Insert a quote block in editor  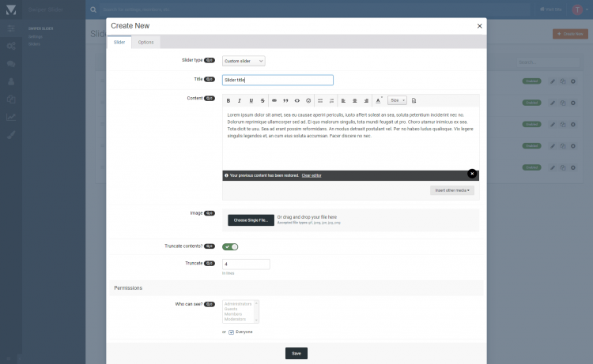285,100
